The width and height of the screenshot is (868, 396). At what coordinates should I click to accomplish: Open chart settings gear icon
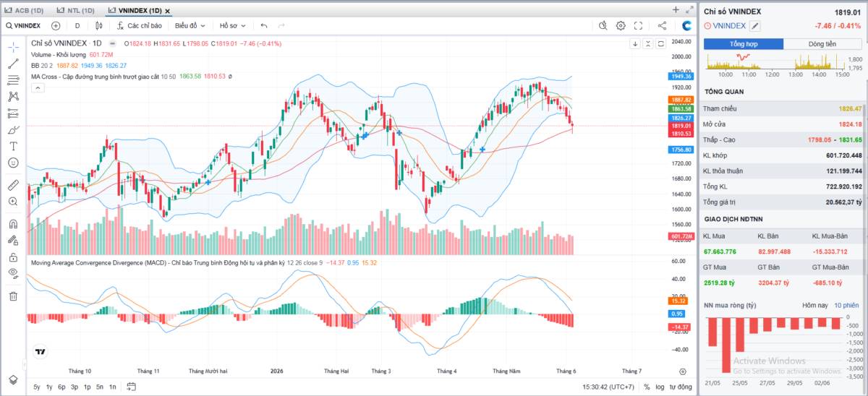click(621, 25)
